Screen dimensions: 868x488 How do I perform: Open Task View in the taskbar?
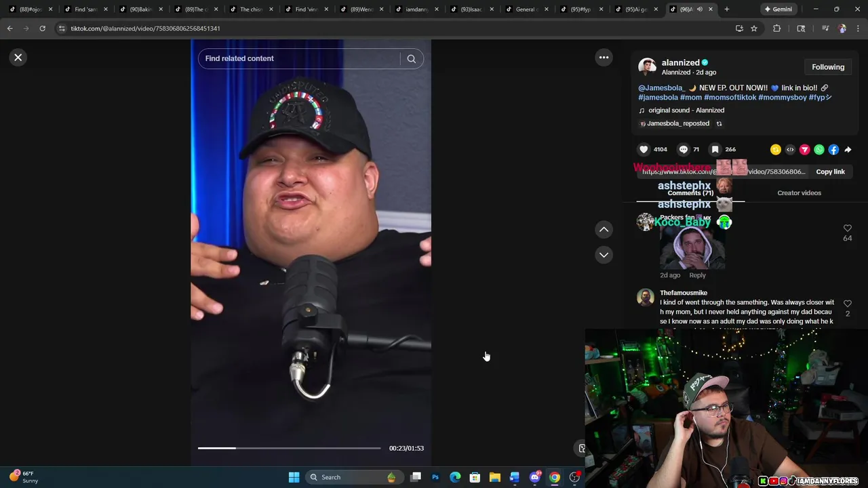coord(416,477)
